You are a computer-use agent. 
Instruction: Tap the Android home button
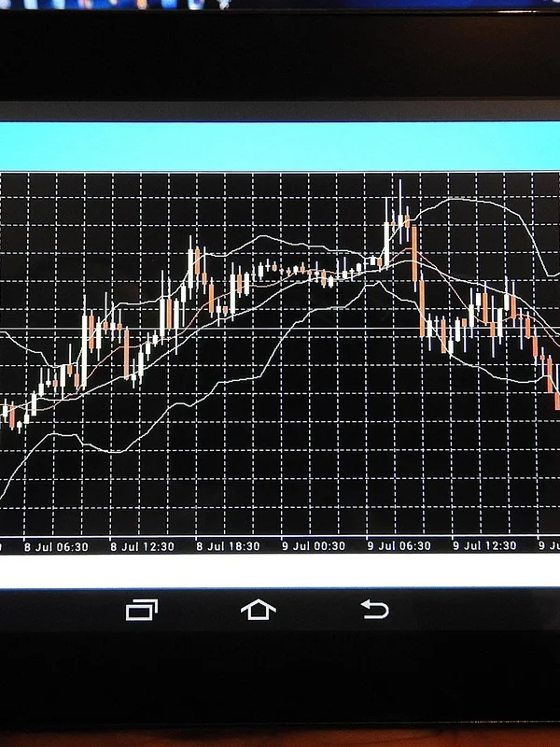click(259, 610)
